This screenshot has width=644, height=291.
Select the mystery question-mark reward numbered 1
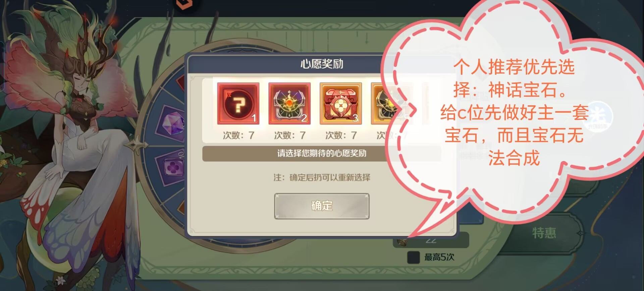point(238,104)
